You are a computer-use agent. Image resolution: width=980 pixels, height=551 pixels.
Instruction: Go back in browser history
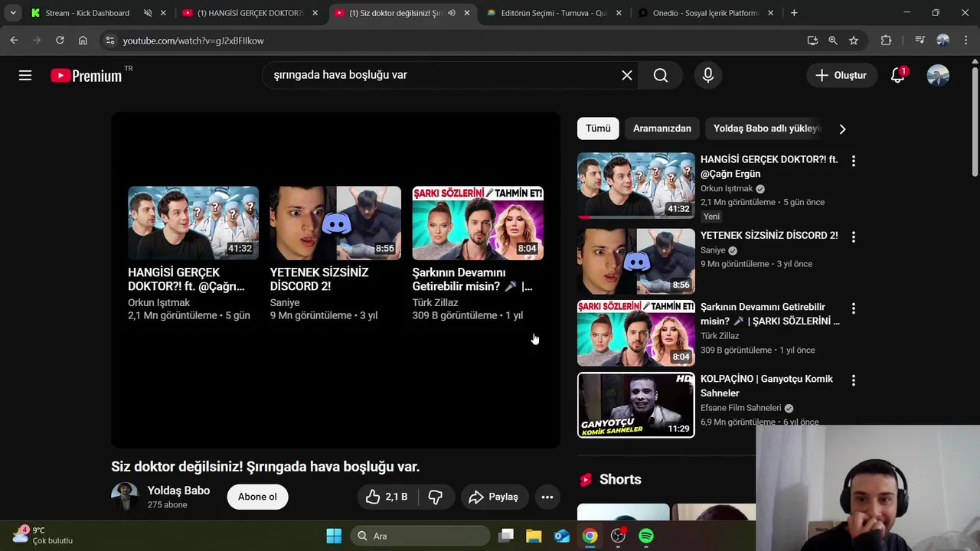(x=14, y=41)
